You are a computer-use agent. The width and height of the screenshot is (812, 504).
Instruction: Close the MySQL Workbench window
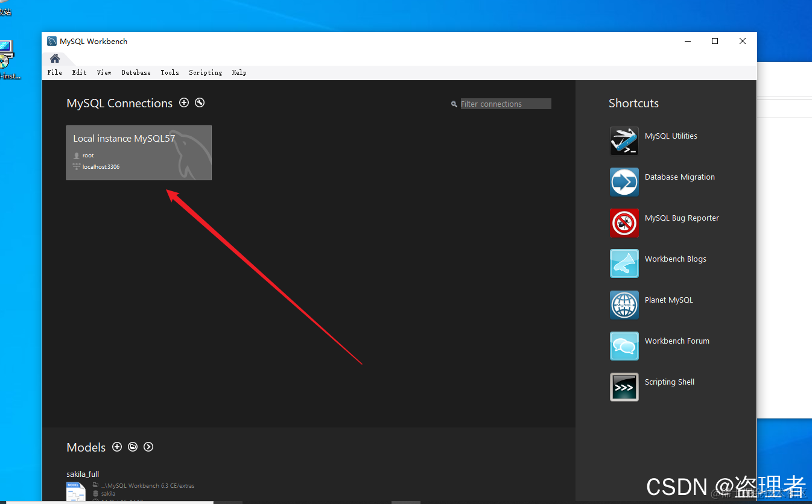pos(743,41)
